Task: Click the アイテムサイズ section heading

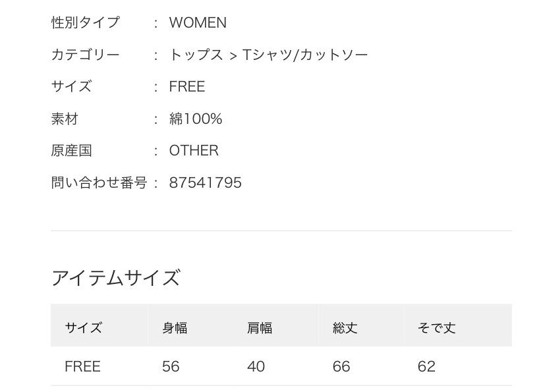Action: [x=115, y=278]
